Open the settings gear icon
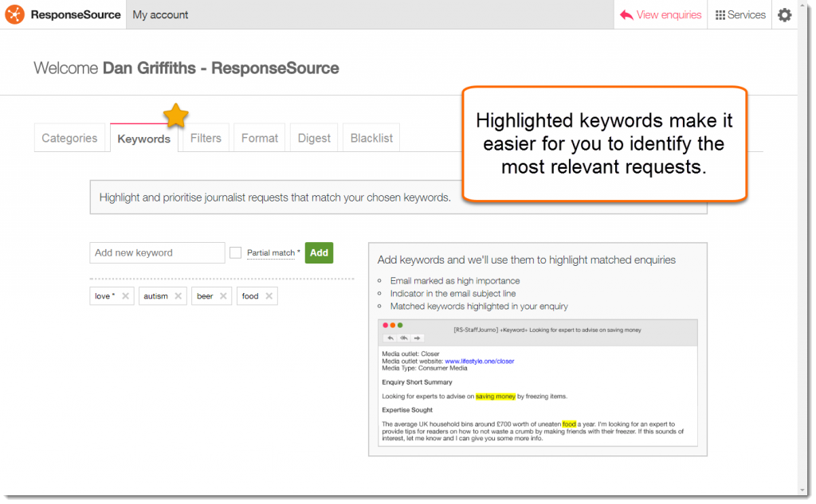Image resolution: width=816 pixels, height=504 pixels. pos(784,14)
